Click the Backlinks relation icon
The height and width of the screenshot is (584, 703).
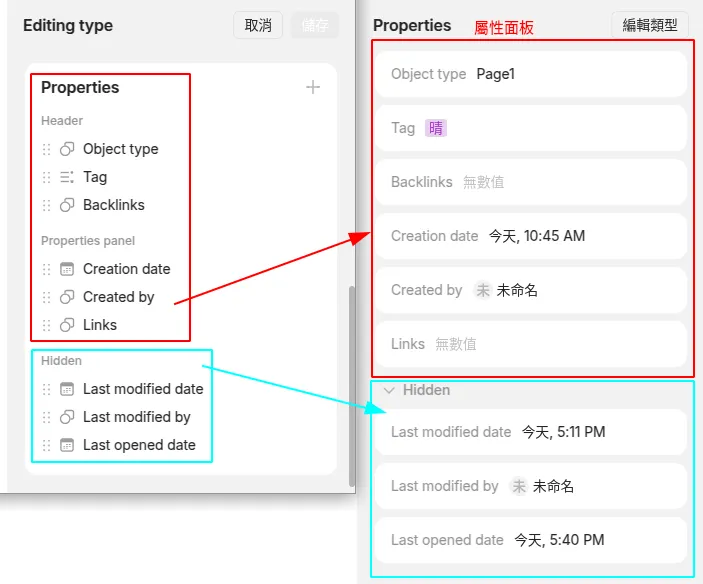pos(67,205)
